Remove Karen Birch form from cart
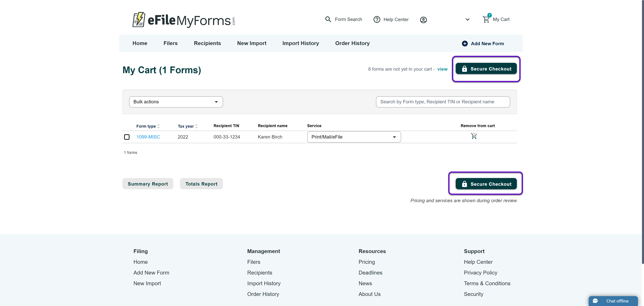644x306 pixels. (x=474, y=136)
